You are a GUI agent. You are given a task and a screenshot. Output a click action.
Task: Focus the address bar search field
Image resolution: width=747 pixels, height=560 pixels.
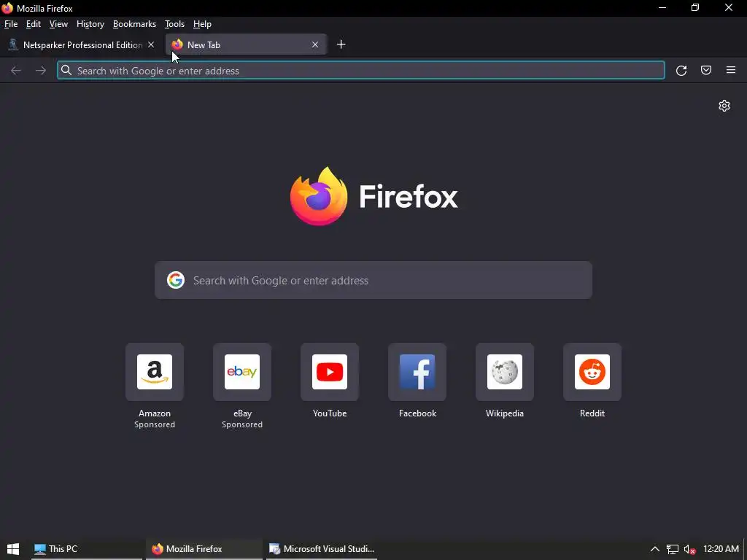tap(360, 71)
